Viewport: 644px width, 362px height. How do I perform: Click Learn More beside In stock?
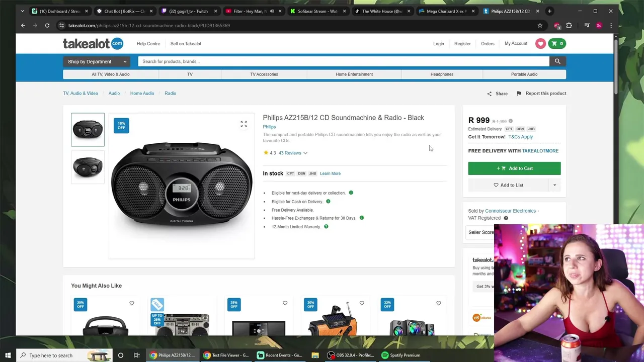pos(330,173)
